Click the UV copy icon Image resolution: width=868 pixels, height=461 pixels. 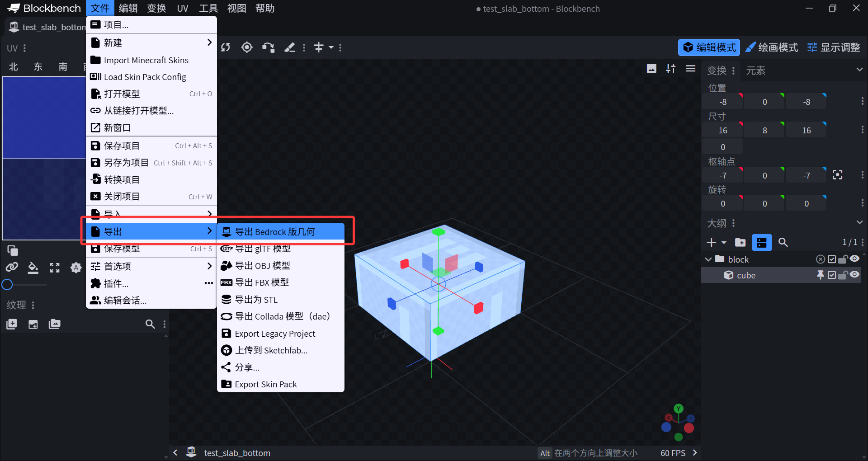pos(13,250)
